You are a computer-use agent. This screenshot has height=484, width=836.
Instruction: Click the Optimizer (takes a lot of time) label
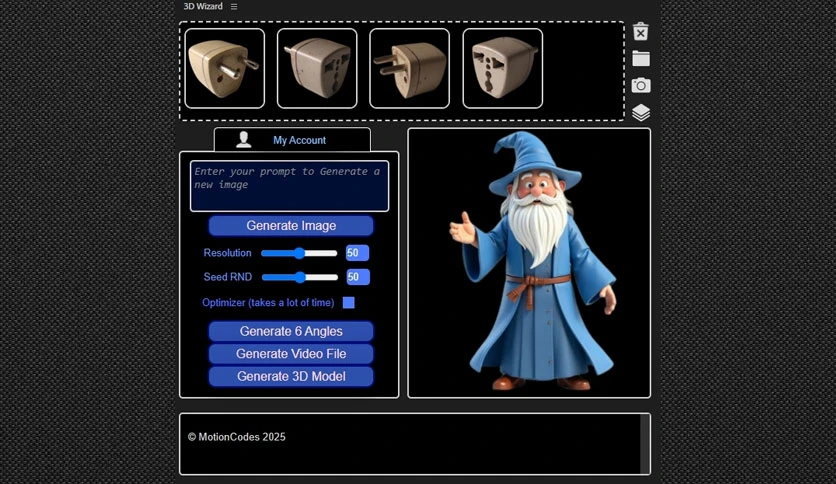tap(268, 303)
